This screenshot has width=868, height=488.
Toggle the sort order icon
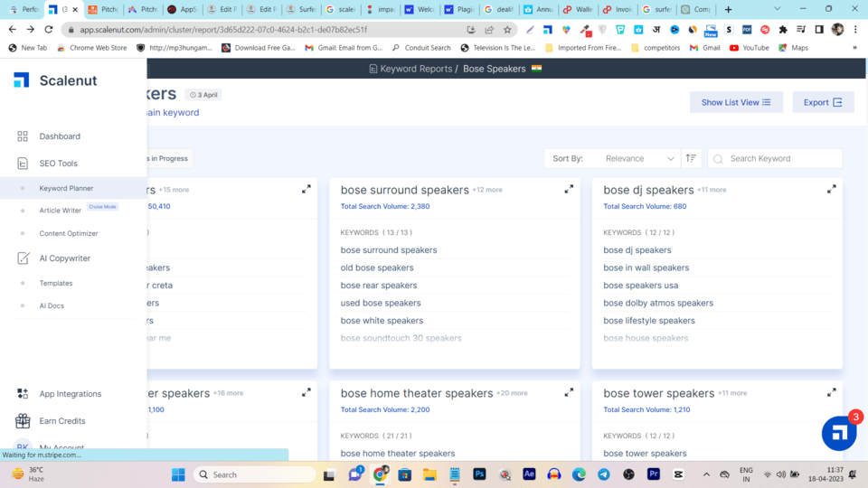[x=692, y=158]
